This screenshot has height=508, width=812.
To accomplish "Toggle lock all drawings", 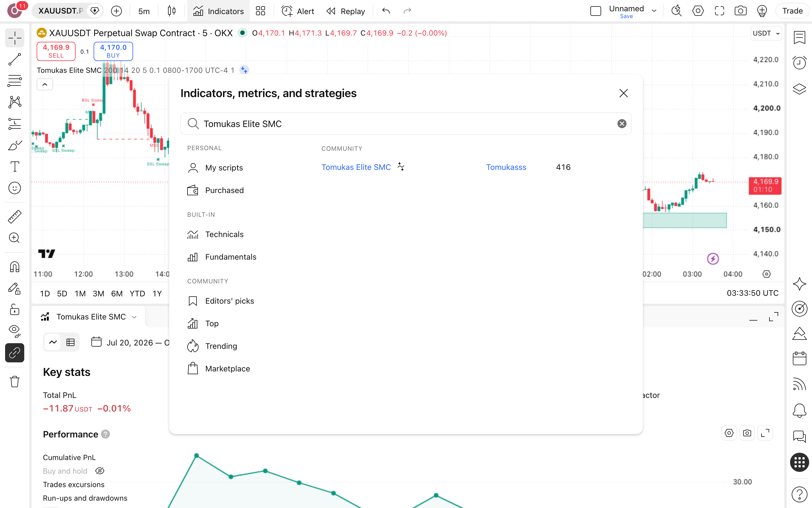I will point(14,310).
